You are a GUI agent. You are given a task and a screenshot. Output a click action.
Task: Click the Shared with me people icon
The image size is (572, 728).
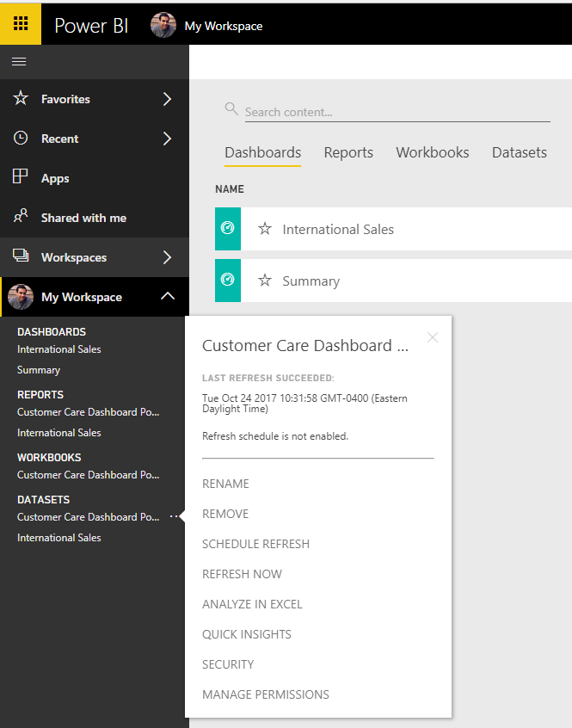pos(21,216)
